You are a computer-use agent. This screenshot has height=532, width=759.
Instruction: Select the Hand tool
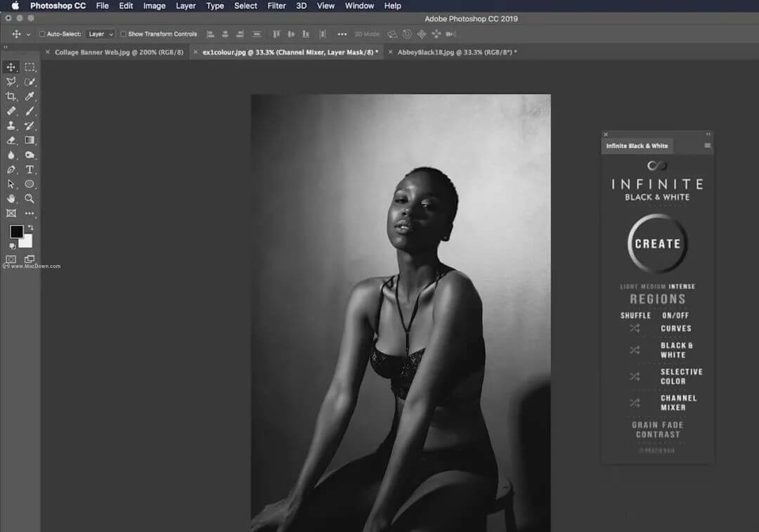(x=11, y=199)
